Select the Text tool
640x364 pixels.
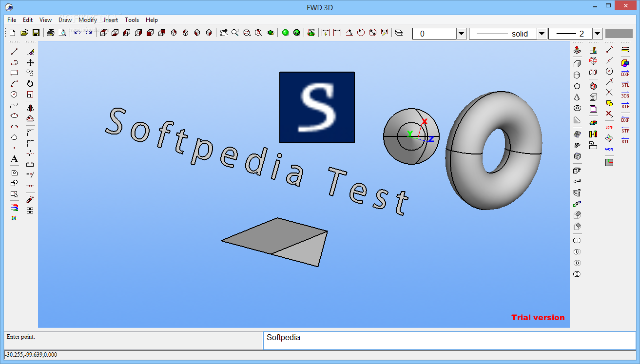(14, 159)
